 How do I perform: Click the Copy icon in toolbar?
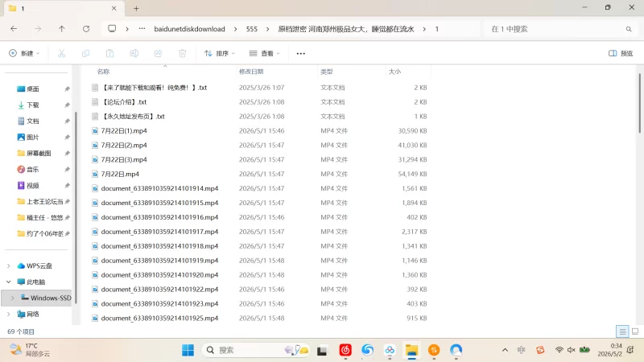tap(86, 53)
